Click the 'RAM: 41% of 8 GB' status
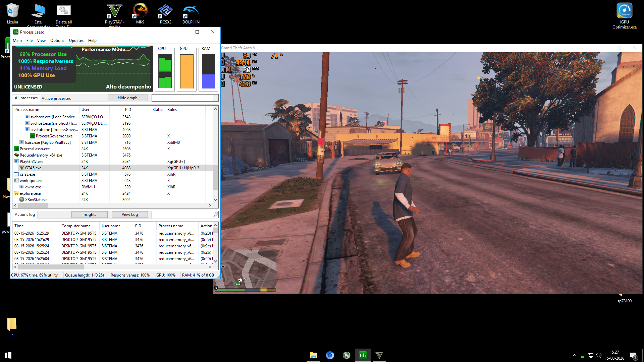The height and width of the screenshot is (362, 644). click(x=198, y=275)
